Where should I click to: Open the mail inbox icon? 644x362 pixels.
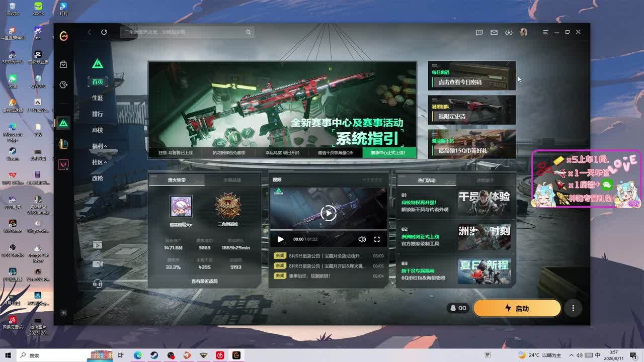[494, 32]
